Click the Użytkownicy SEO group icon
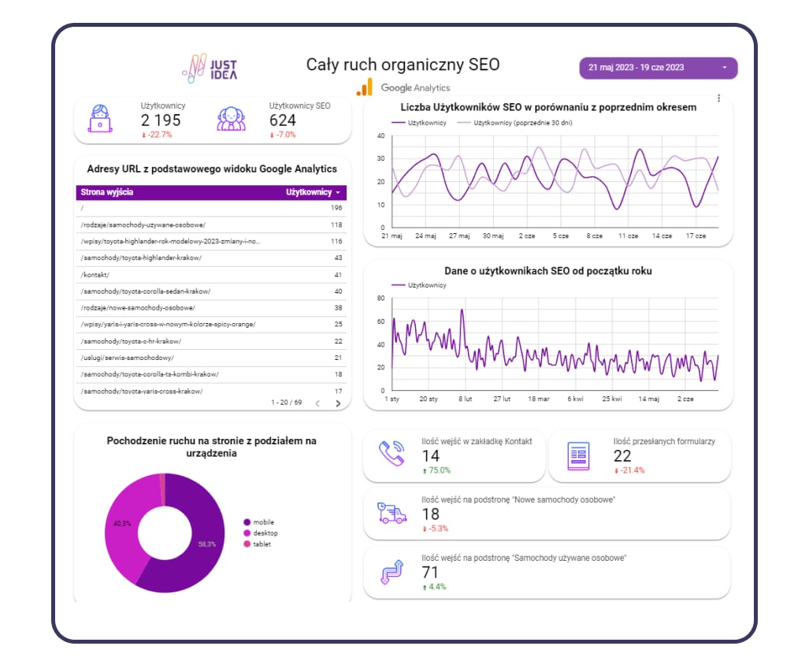809x672 pixels. tap(231, 119)
